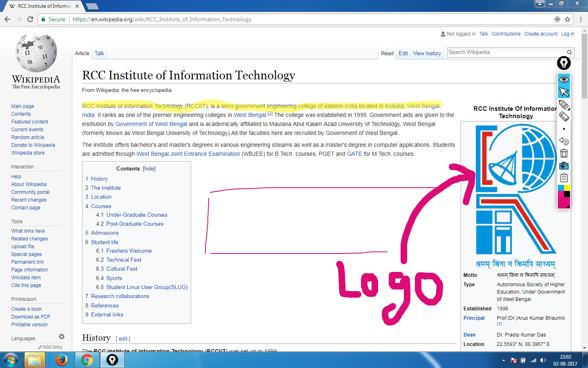Open the Languages settings gear

62,337
